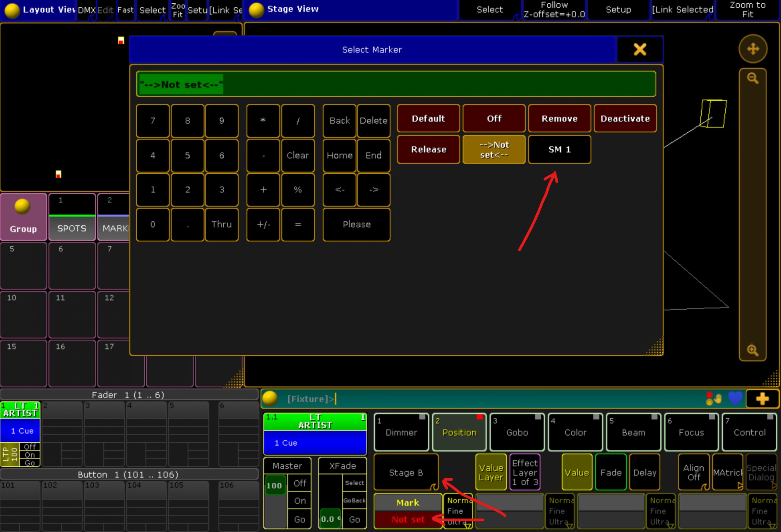Click the Off button in Select Marker dialog
781x532 pixels.
(x=494, y=118)
